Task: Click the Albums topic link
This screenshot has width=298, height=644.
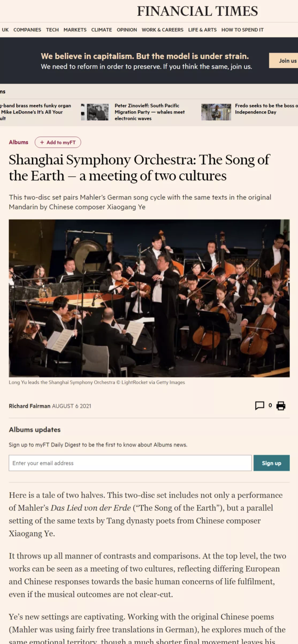Action: pyautogui.click(x=19, y=142)
